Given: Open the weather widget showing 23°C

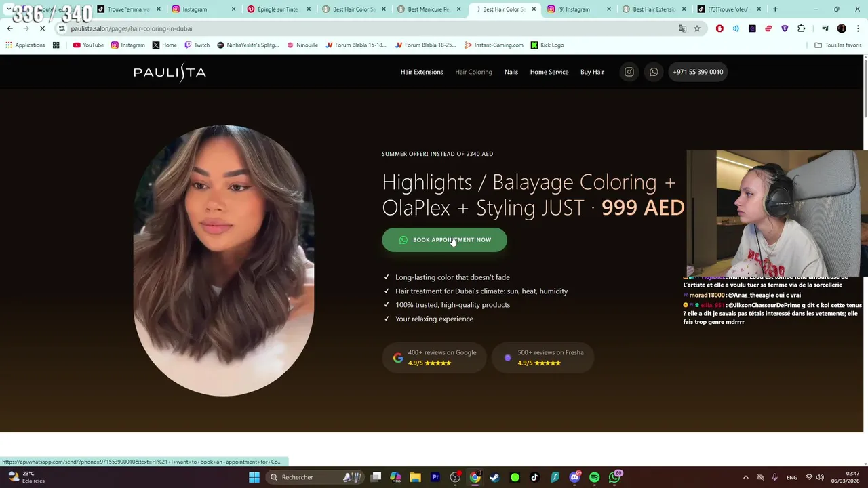Looking at the screenshot, I should [x=26, y=477].
